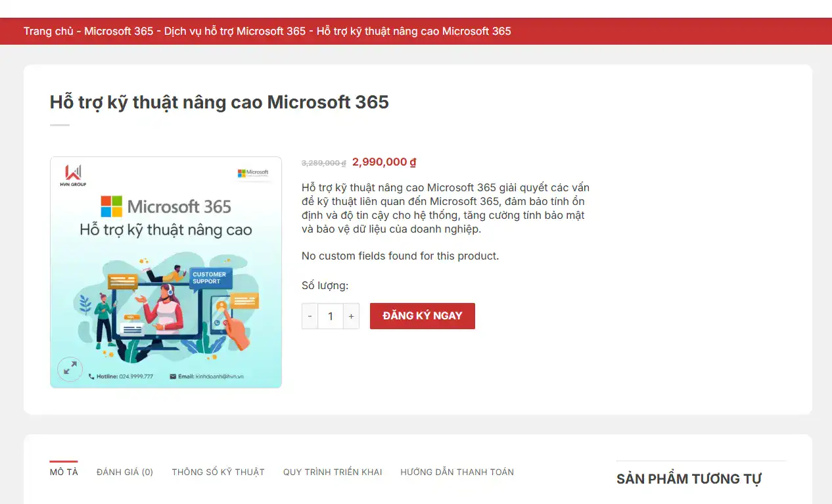Select the QUY TRÌNH TRIỂN KHAI tab
Image resolution: width=832 pixels, height=504 pixels.
333,472
